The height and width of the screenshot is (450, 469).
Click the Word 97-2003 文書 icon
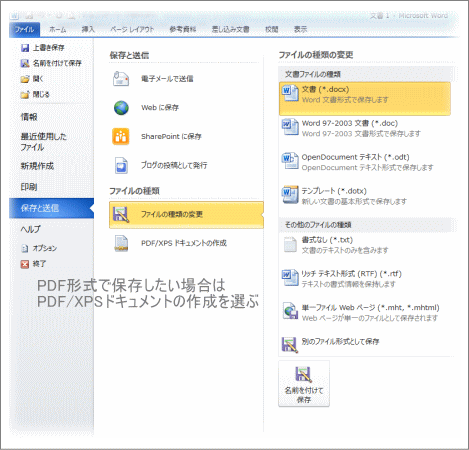point(290,127)
